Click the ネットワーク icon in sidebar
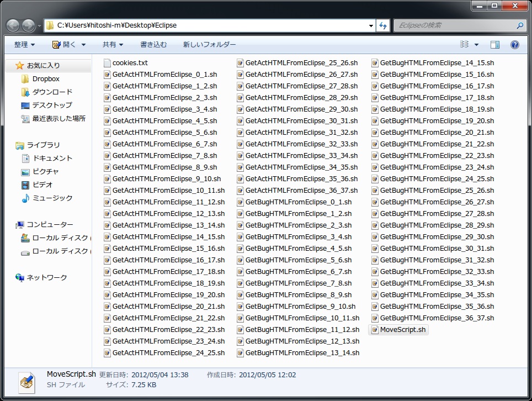This screenshot has width=532, height=401. click(x=20, y=278)
